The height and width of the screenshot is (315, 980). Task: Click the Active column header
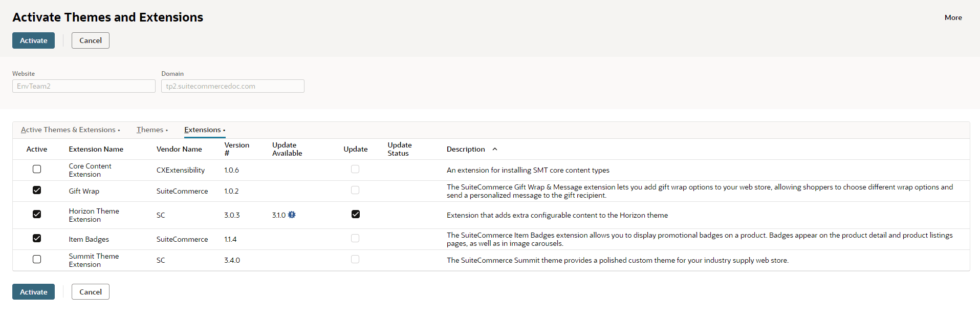click(37, 149)
